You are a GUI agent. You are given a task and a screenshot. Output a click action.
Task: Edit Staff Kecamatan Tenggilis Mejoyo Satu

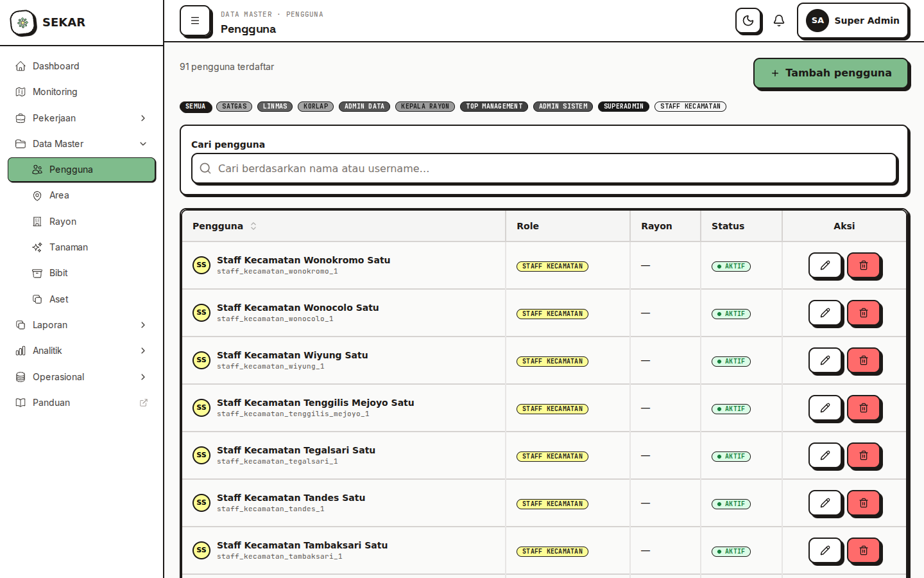click(825, 408)
